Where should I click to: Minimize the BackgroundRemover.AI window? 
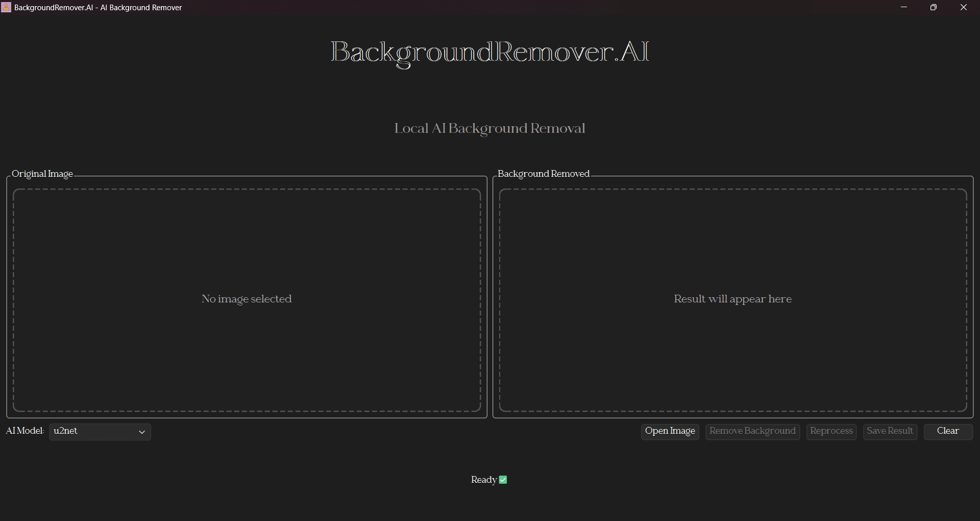coord(904,7)
